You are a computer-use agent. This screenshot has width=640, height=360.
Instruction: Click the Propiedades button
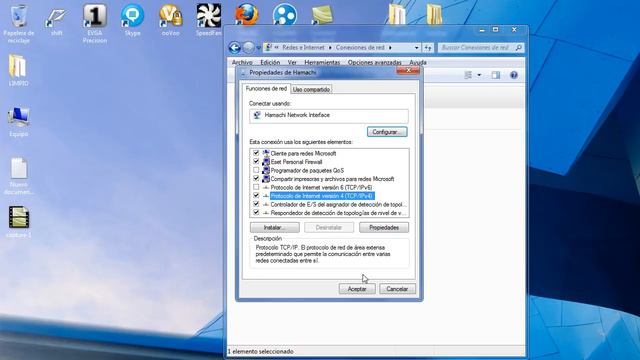pos(384,227)
